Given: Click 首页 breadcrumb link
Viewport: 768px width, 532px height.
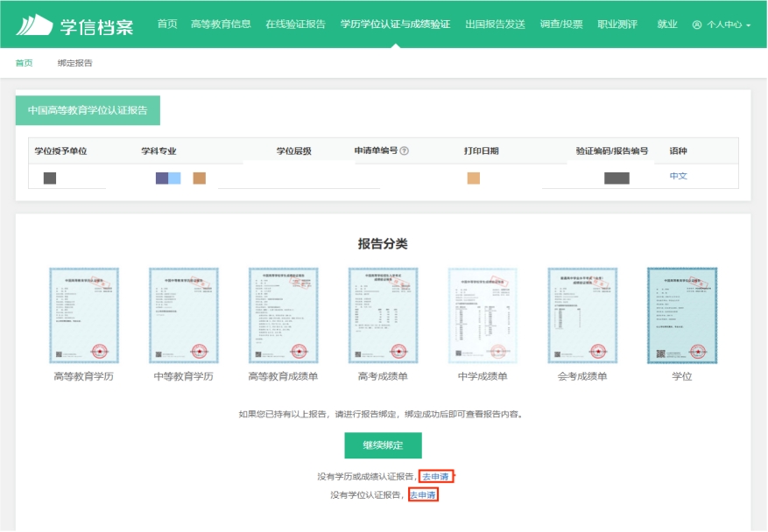Looking at the screenshot, I should (24, 63).
